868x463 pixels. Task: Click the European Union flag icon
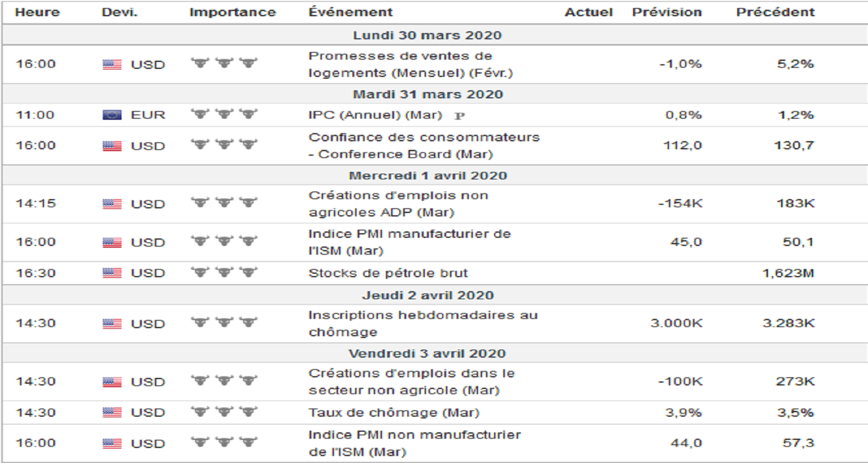click(112, 115)
